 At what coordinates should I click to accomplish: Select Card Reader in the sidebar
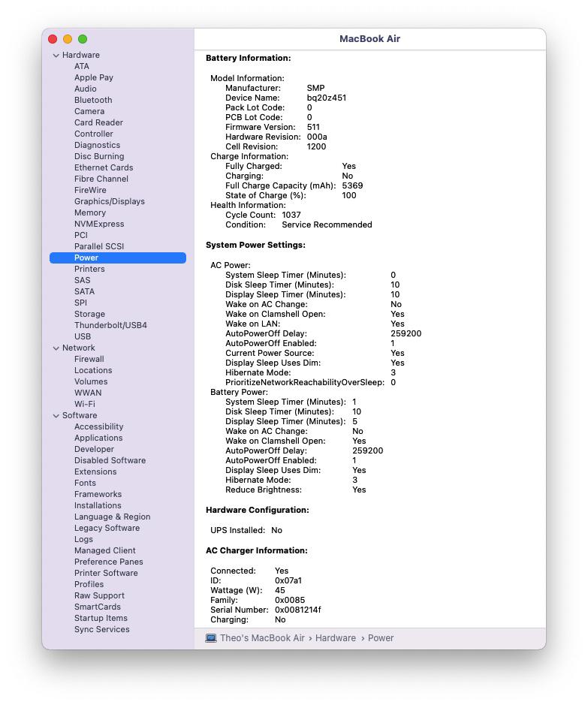tap(98, 122)
